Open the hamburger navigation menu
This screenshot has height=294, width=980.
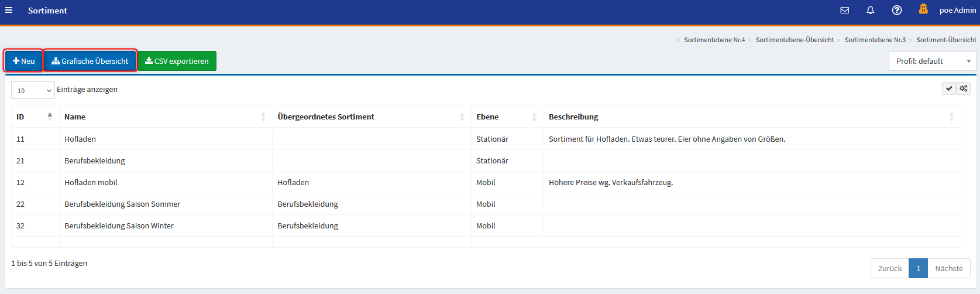pos(9,11)
